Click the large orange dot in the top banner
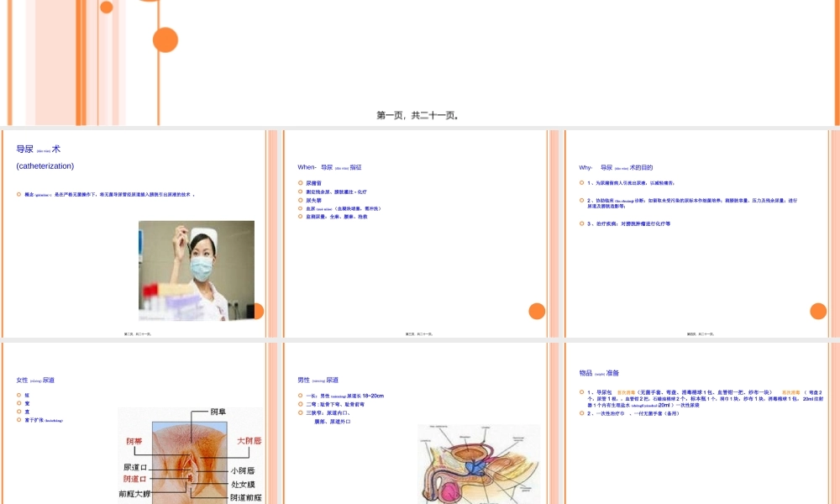 [165, 38]
